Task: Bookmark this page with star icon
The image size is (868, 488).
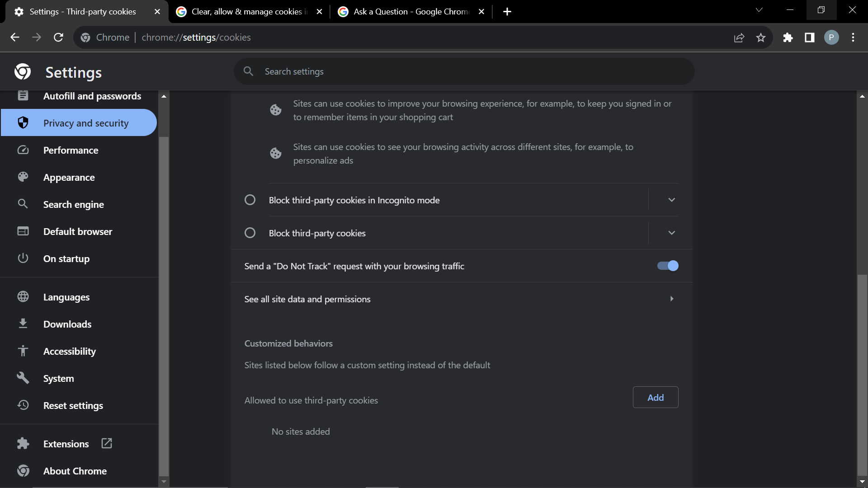Action: [761, 38]
